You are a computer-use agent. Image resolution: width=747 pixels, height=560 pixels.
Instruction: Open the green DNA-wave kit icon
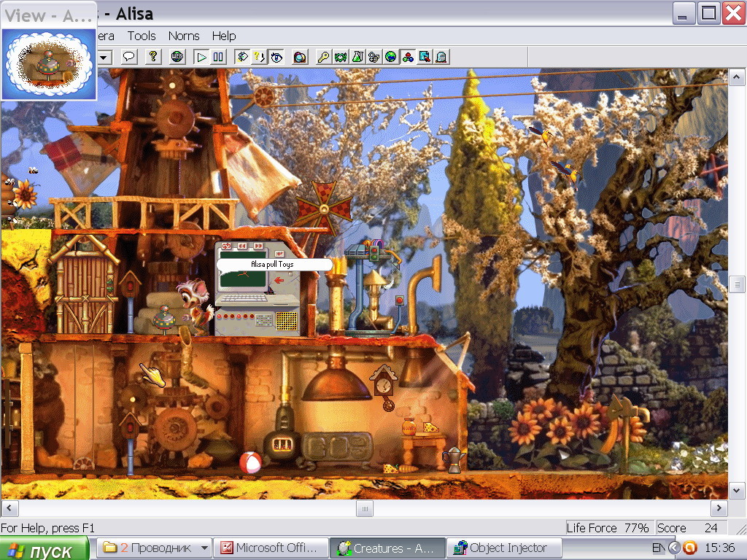(x=340, y=57)
